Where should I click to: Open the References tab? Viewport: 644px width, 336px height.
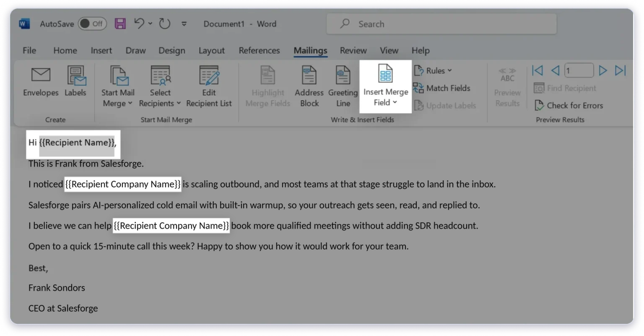coord(259,50)
